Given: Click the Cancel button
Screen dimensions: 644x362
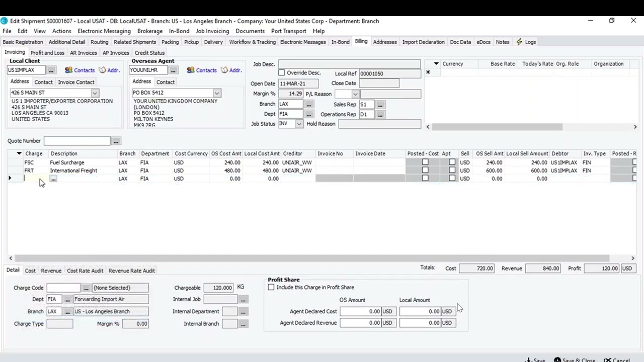Looking at the screenshot, I should tap(617, 360).
